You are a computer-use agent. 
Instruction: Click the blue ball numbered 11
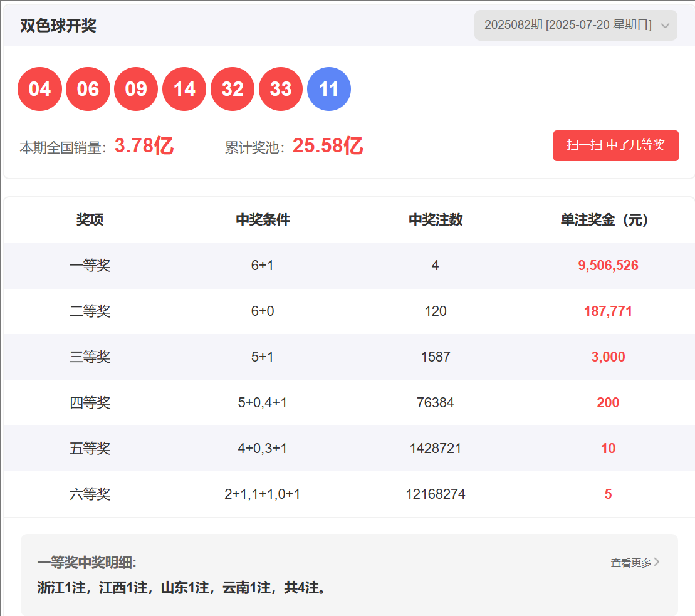[329, 89]
